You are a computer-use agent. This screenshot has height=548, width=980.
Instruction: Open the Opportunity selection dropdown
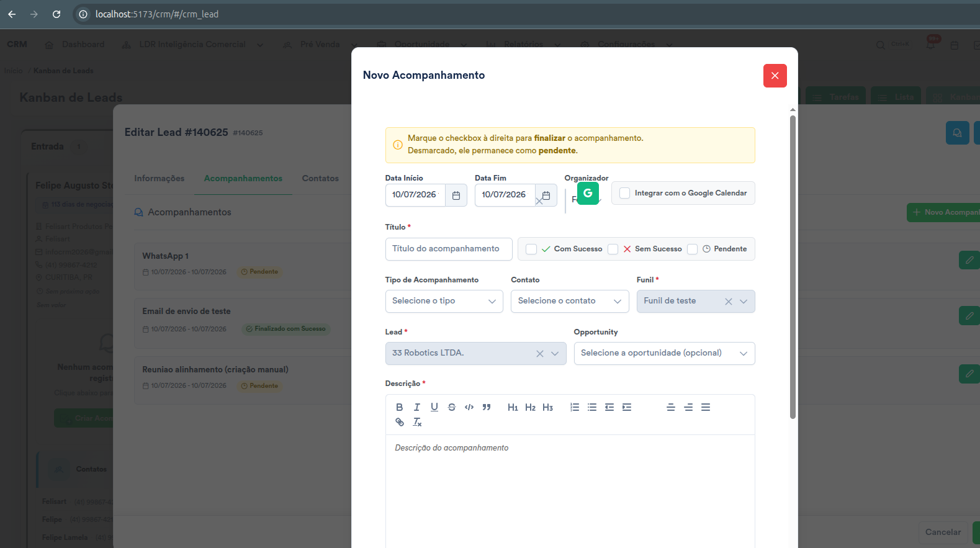(664, 353)
